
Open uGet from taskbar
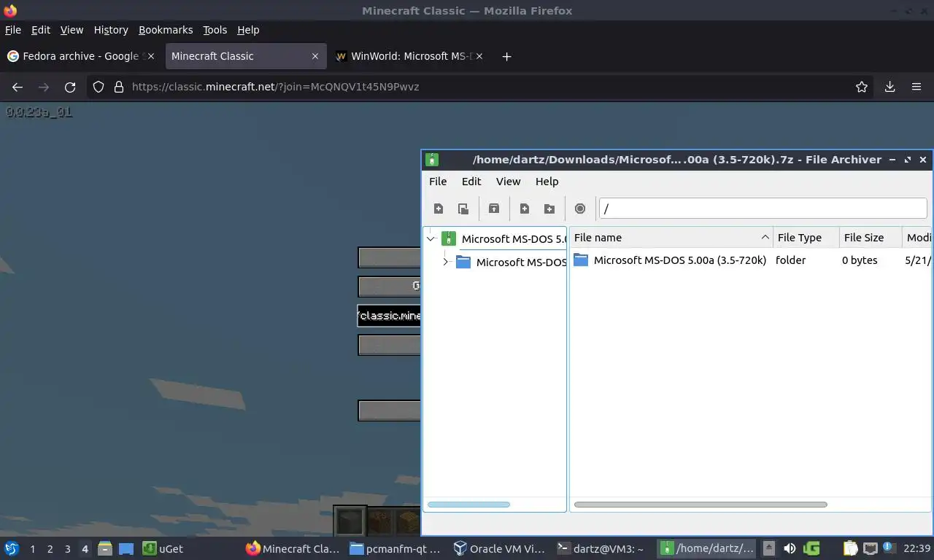163,548
